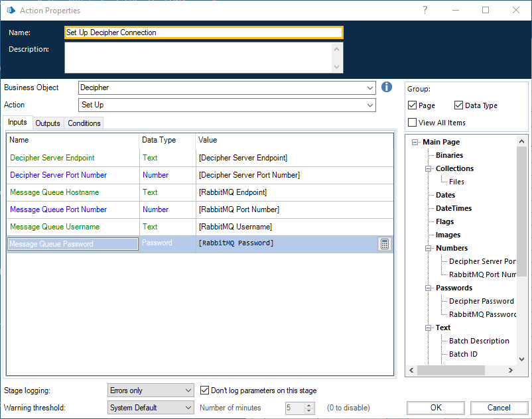
Task: Disable Don't log parameters on this stage
Action: click(x=205, y=390)
